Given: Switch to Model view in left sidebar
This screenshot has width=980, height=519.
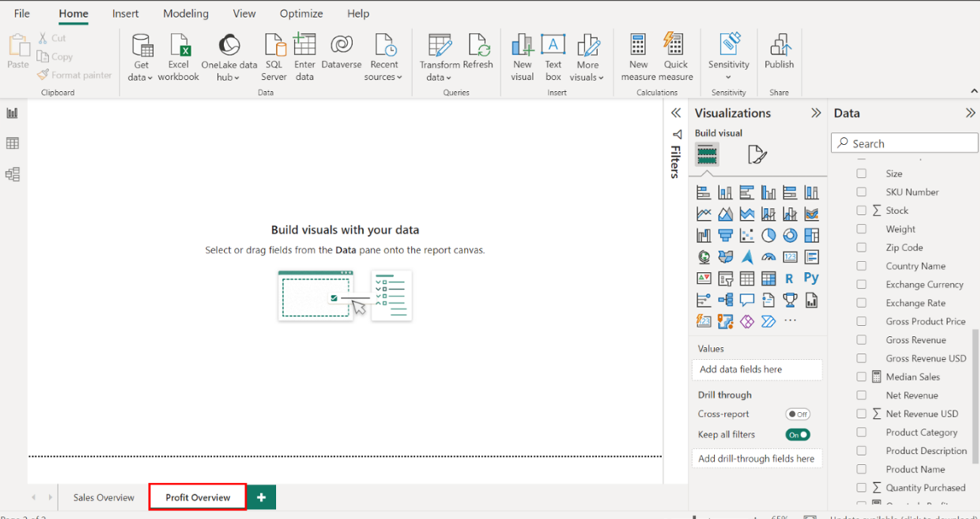Looking at the screenshot, I should [13, 174].
